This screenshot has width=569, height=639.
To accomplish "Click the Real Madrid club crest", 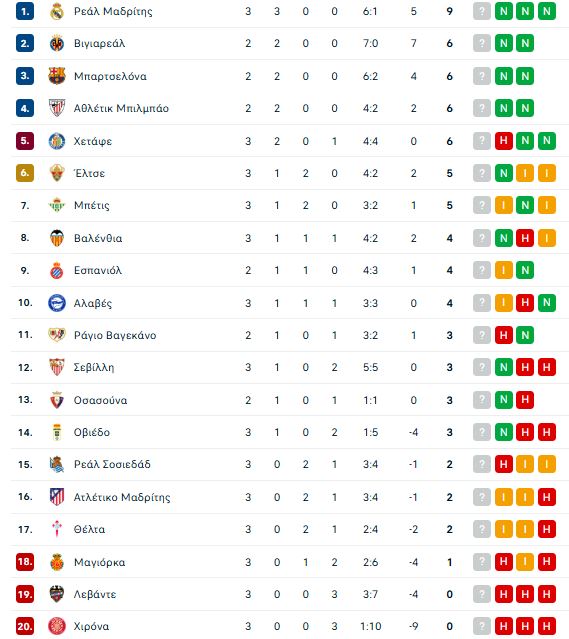I will click(x=57, y=11).
